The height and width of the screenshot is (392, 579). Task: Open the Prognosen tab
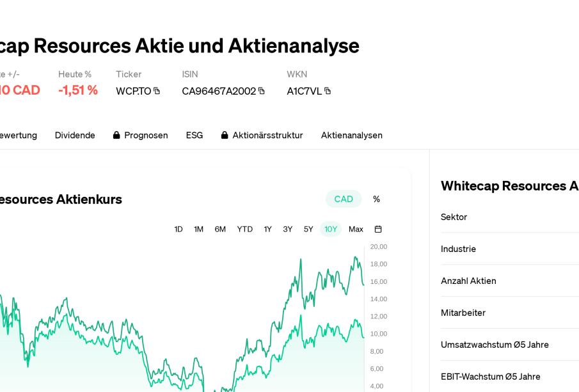[147, 136]
